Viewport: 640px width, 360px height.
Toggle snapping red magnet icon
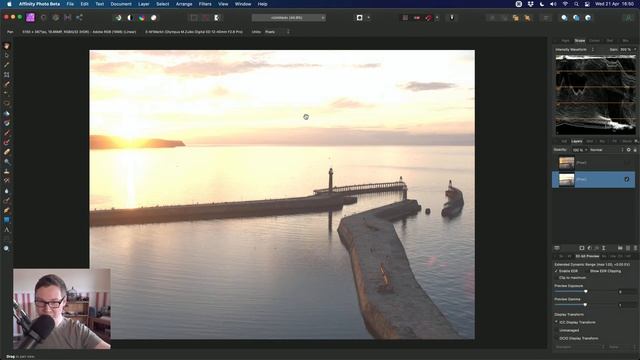(429, 18)
